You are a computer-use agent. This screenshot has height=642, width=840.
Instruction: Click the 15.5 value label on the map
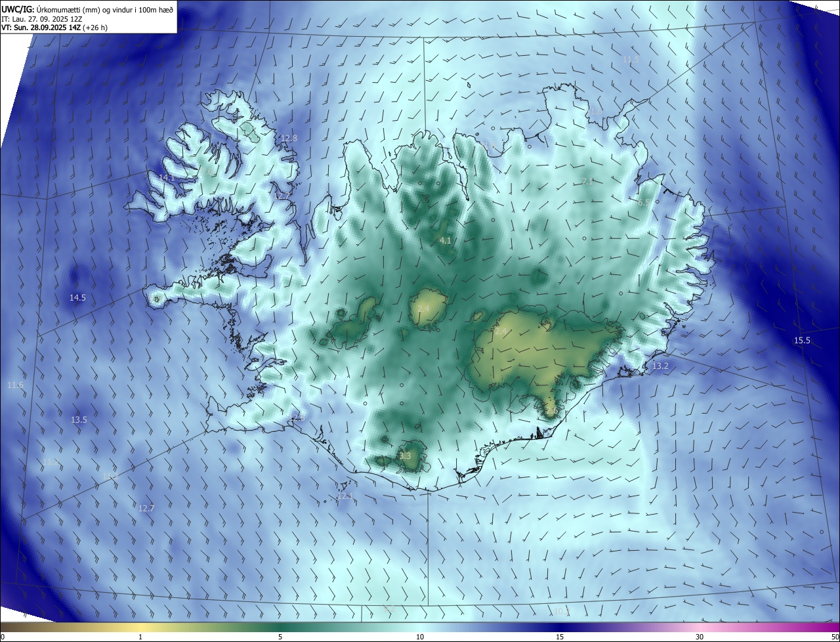(802, 341)
